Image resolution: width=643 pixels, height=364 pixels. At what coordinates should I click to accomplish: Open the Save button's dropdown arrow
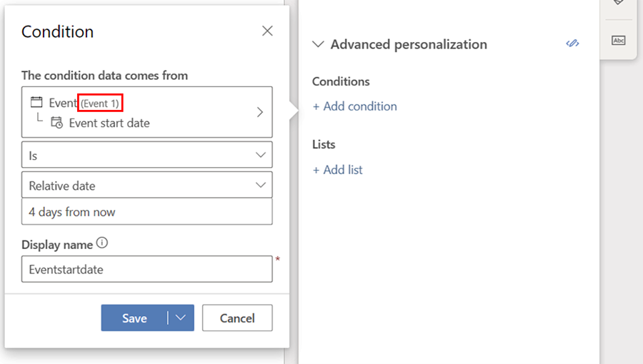pyautogui.click(x=181, y=318)
